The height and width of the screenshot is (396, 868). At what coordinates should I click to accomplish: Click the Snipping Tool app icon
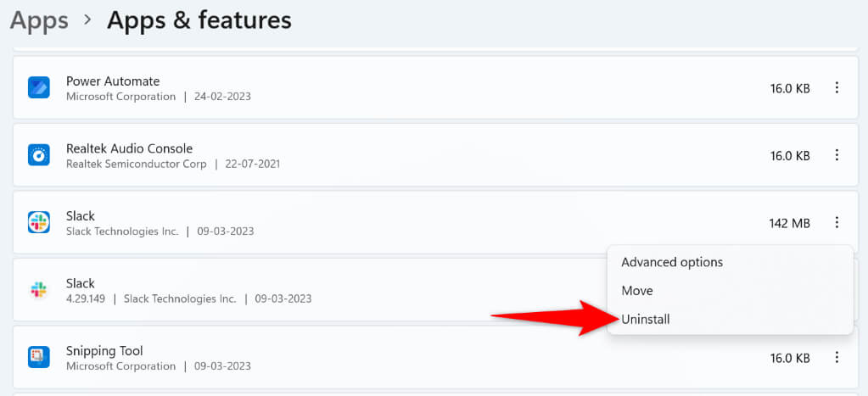point(39,357)
